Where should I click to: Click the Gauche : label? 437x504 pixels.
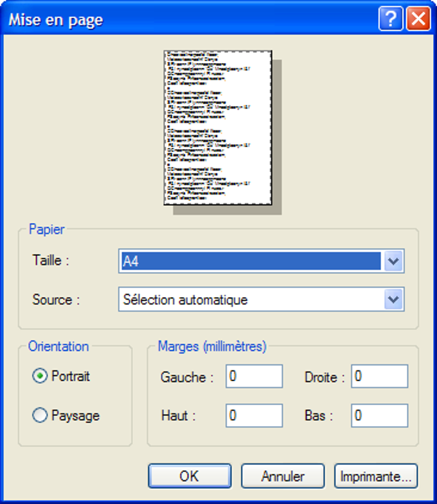pos(187,377)
